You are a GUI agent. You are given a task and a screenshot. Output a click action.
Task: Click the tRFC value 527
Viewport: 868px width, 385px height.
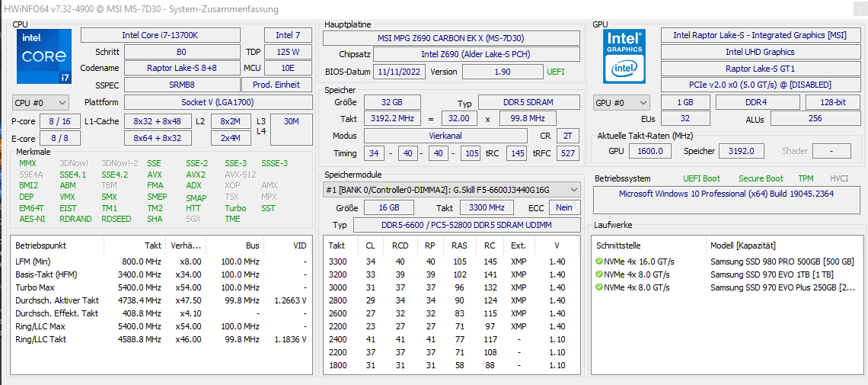[x=568, y=153]
